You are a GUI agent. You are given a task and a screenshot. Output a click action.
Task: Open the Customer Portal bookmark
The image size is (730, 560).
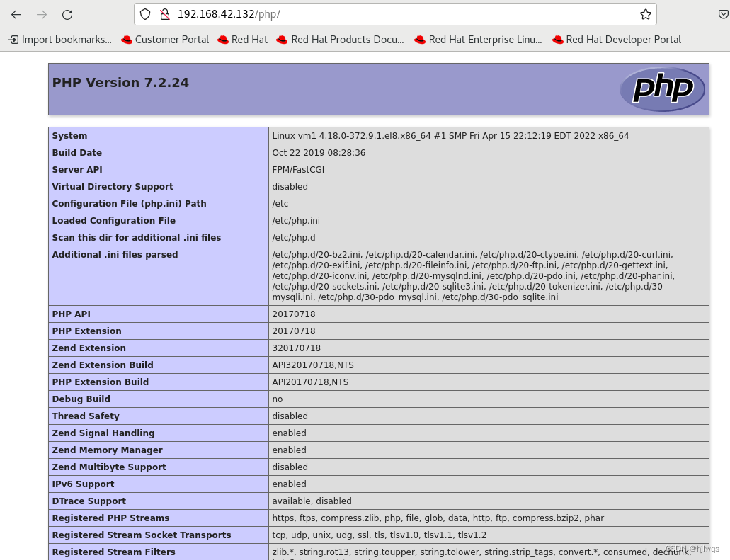172,40
